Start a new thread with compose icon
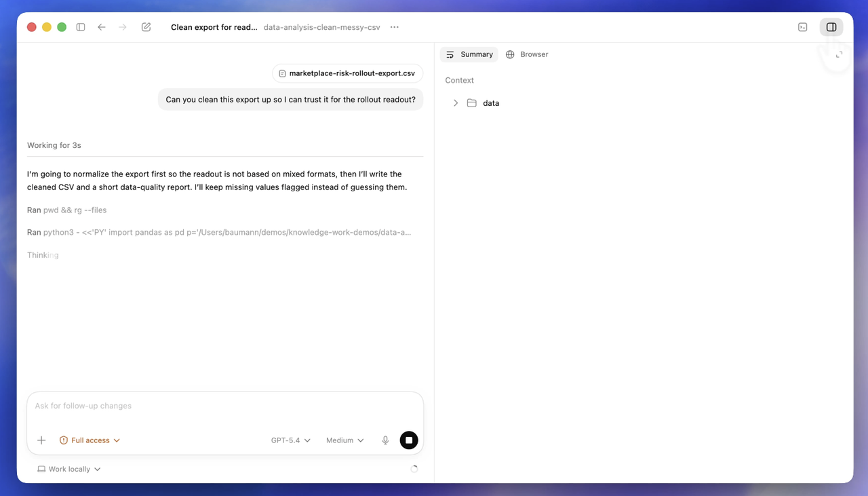 coord(146,27)
